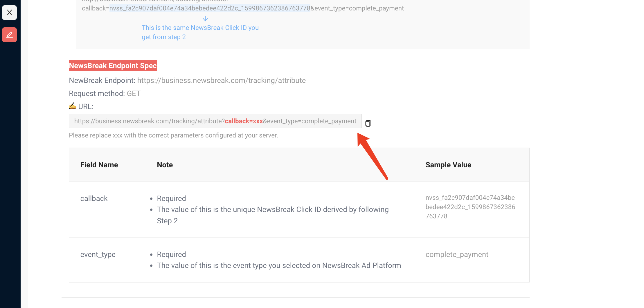Copy the URL using the copy icon
Screen dimensions: 644x308
coord(368,124)
